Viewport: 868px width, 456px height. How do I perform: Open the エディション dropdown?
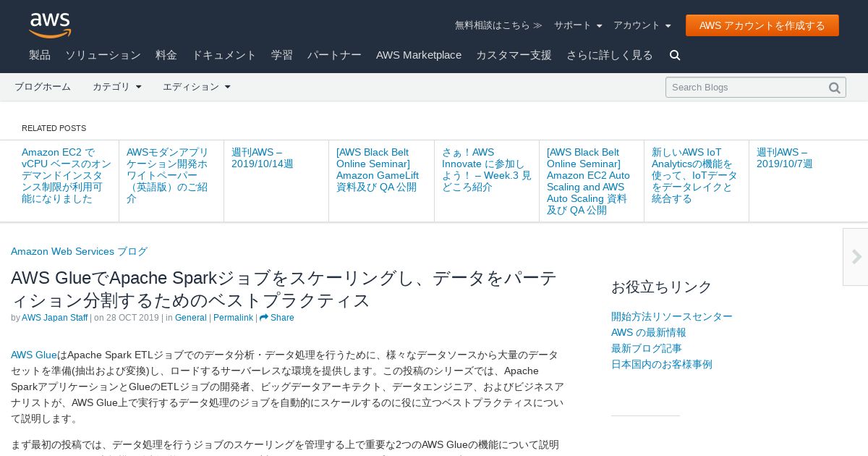(197, 87)
